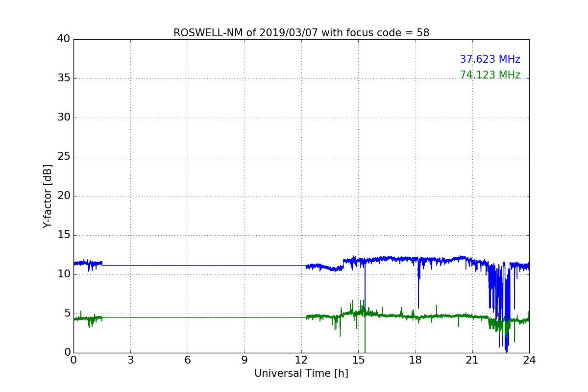
Task: Click the x-axis tick label 18
Action: tap(416, 360)
